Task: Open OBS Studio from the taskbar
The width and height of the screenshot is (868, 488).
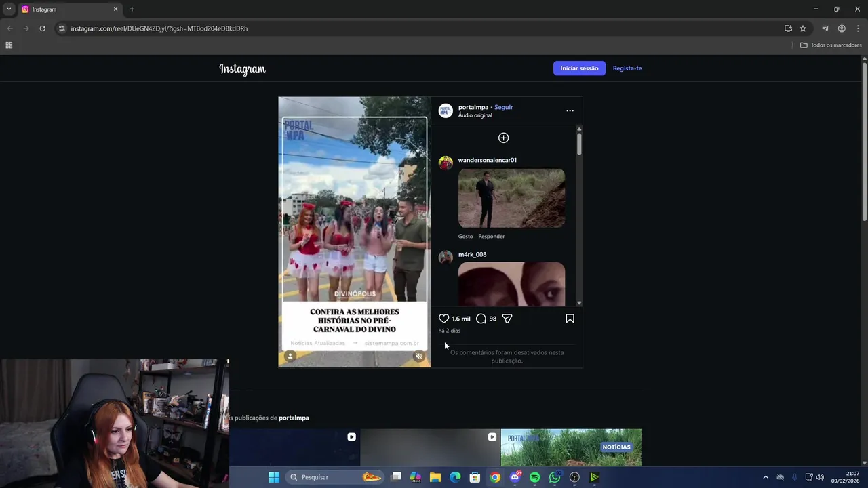Action: [x=575, y=477]
